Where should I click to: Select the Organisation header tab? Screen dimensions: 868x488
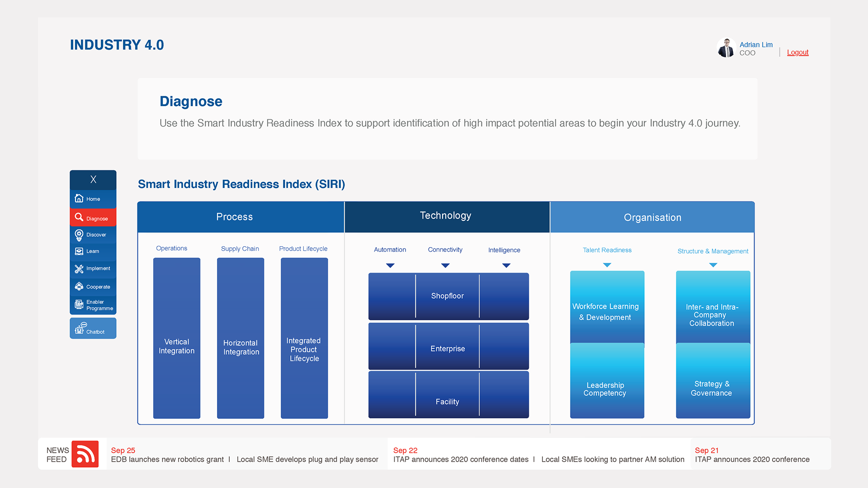pyautogui.click(x=652, y=217)
